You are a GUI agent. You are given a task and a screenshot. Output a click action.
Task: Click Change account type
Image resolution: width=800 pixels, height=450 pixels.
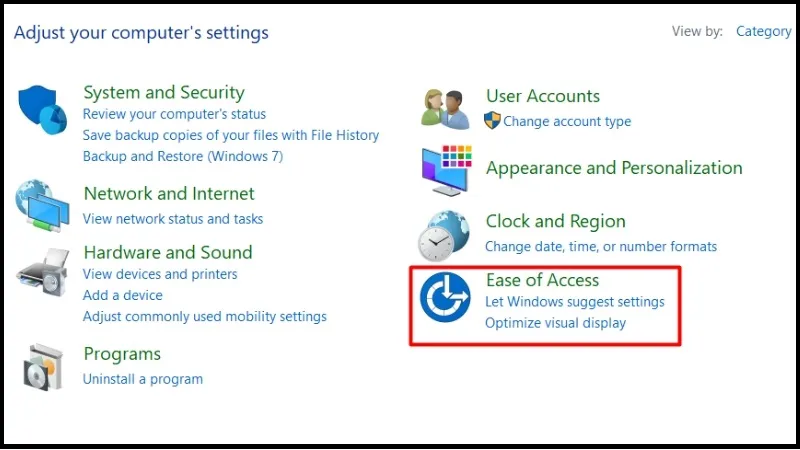tap(567, 121)
